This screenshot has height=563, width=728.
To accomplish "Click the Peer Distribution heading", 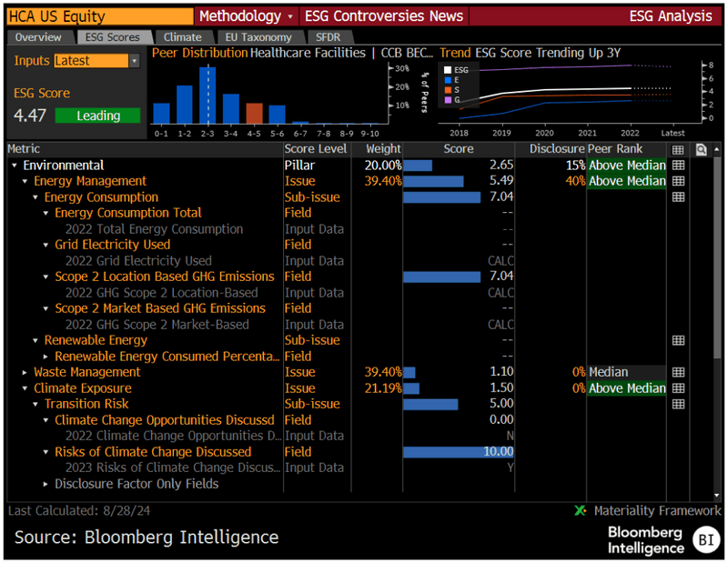I will tap(199, 53).
